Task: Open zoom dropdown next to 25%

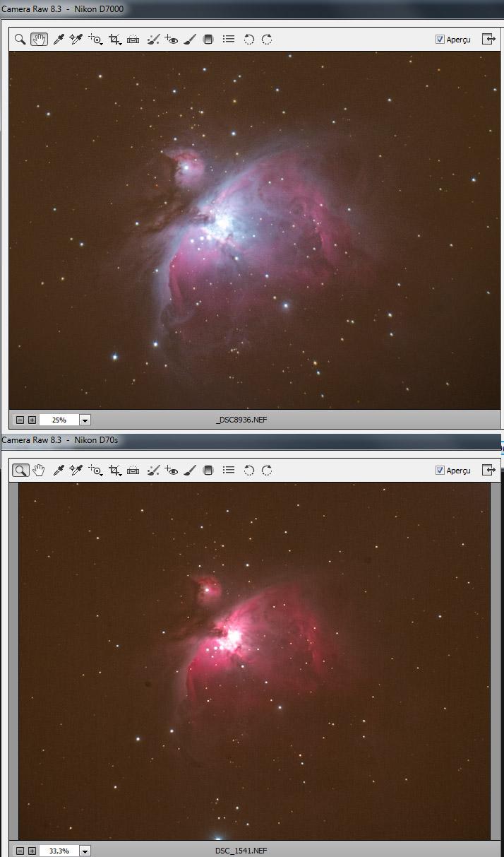Action: pos(85,420)
